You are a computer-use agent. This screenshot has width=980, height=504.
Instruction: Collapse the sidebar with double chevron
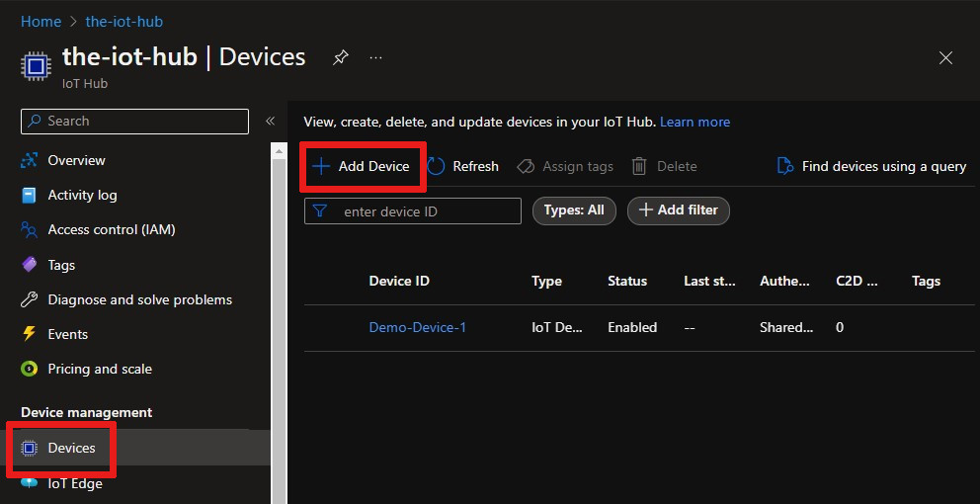pyautogui.click(x=270, y=122)
